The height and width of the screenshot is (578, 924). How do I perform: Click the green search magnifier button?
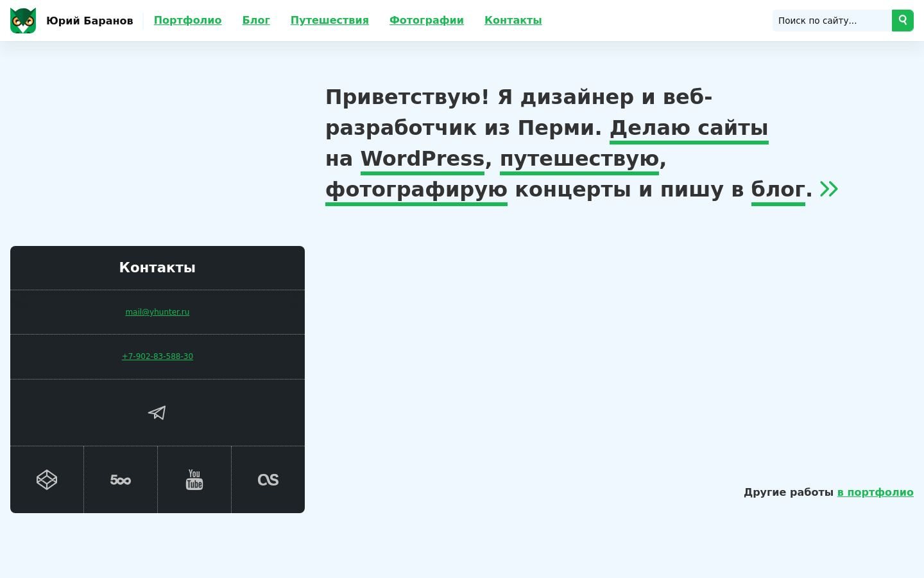(x=902, y=21)
